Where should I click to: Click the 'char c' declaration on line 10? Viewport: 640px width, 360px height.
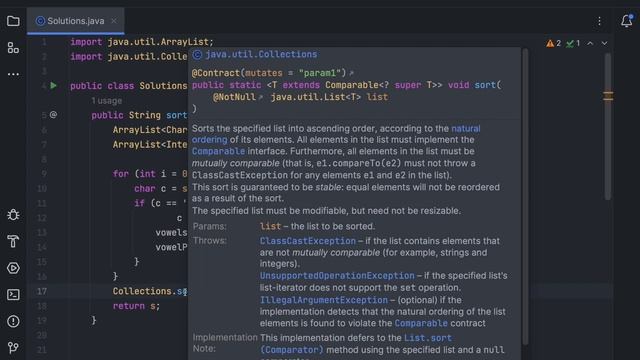(150, 189)
